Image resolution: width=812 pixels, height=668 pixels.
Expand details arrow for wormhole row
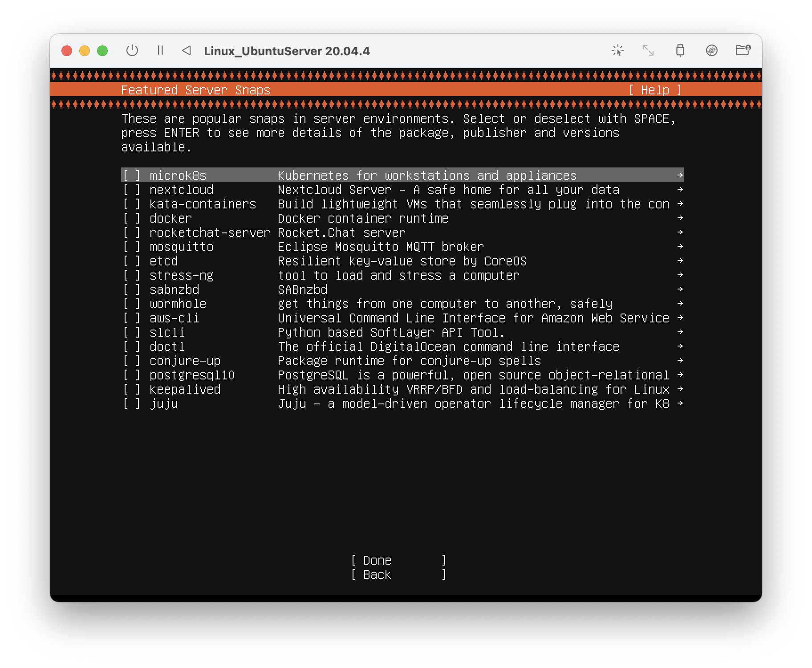pyautogui.click(x=680, y=303)
